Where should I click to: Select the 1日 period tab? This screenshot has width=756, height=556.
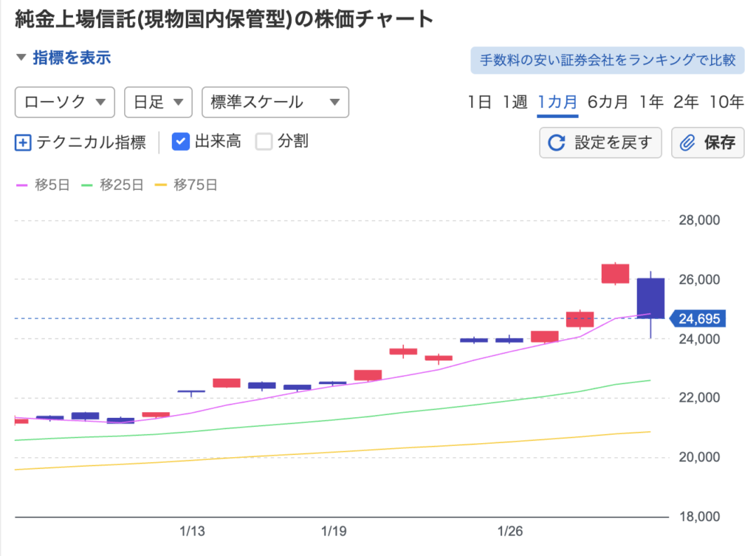479,103
